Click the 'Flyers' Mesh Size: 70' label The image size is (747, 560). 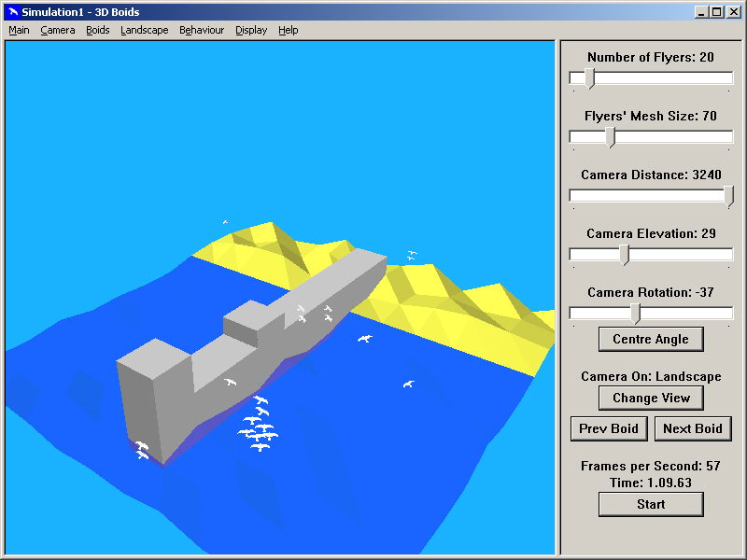click(650, 116)
